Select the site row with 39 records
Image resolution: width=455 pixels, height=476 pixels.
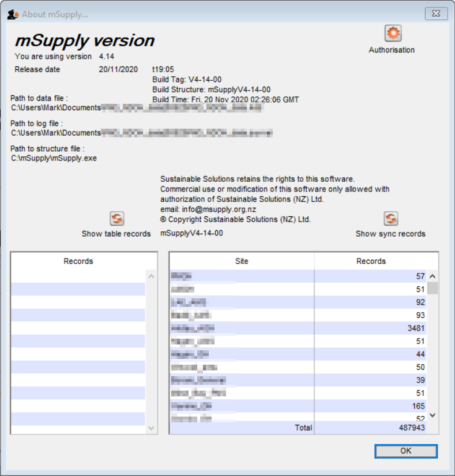(x=298, y=380)
